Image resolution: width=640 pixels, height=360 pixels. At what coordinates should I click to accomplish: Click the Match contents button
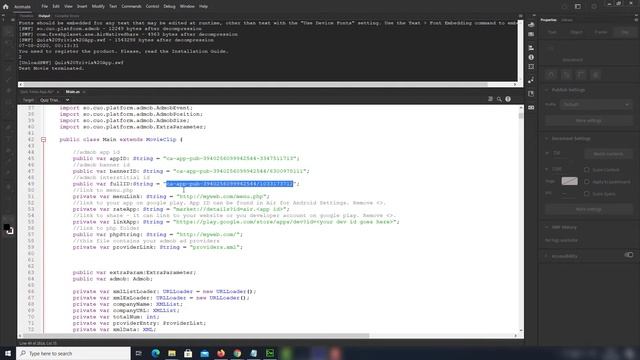coord(608,154)
